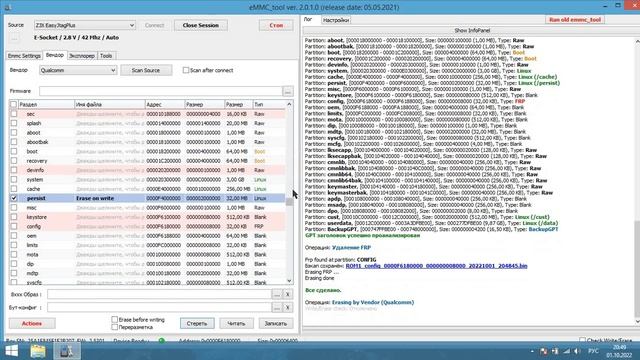Check the system partition checkbox
This screenshot has height=360, width=640.
pyautogui.click(x=14, y=180)
